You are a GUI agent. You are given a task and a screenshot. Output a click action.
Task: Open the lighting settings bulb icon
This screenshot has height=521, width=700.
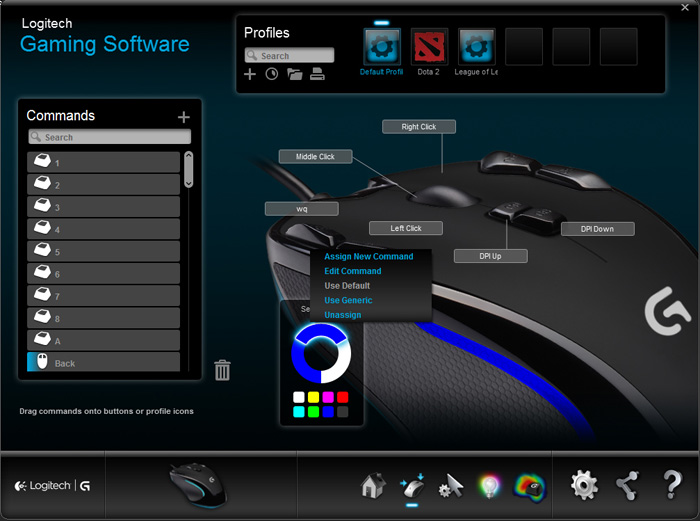pyautogui.click(x=490, y=486)
